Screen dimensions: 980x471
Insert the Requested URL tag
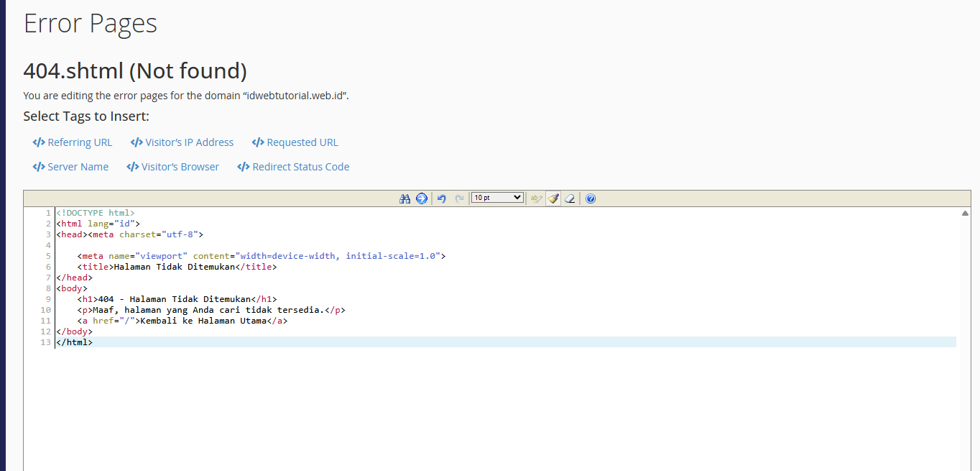click(295, 142)
